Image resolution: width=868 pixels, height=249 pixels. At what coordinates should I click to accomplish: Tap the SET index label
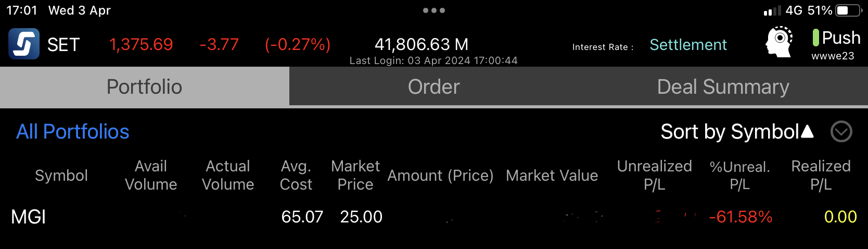[63, 45]
